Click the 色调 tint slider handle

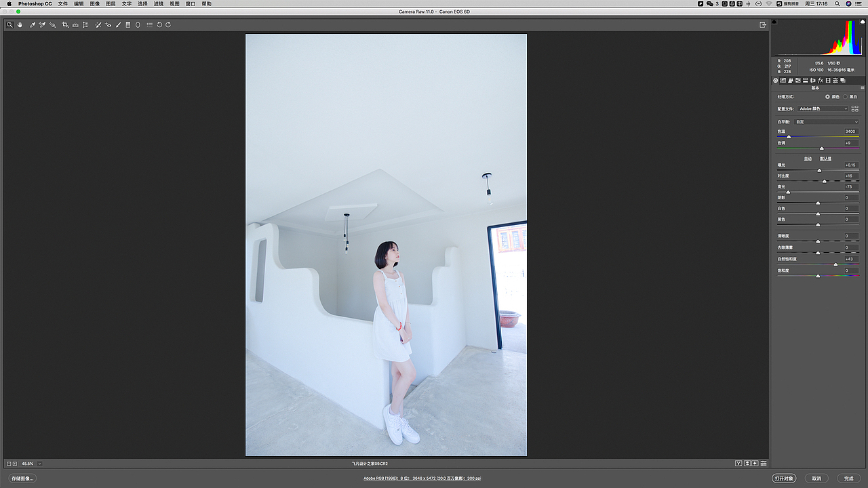click(822, 148)
